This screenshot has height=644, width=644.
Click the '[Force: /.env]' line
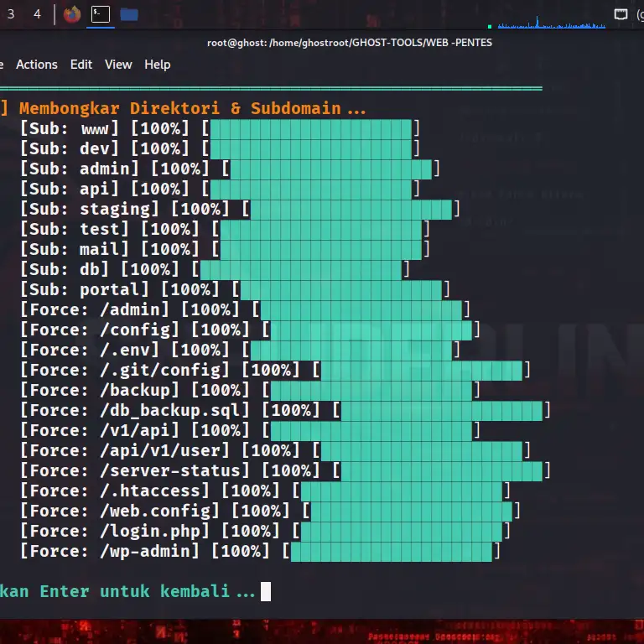click(240, 350)
